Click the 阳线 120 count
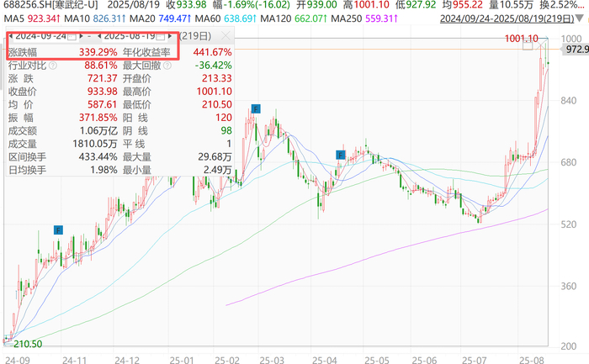 [224, 118]
